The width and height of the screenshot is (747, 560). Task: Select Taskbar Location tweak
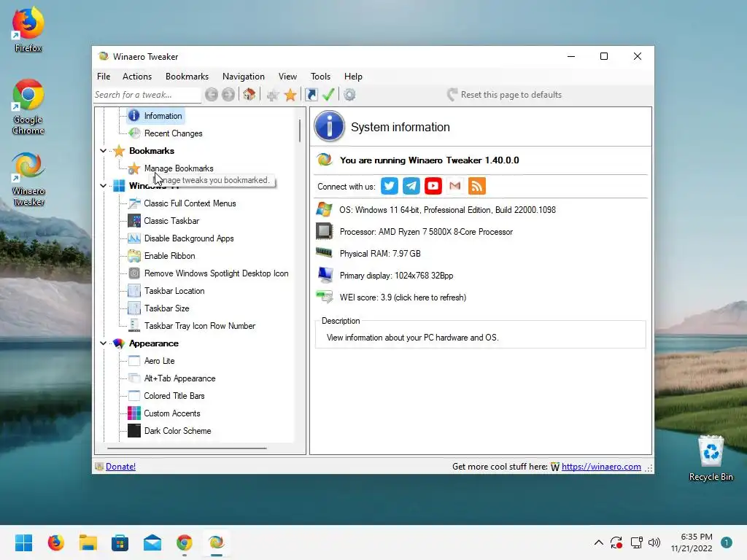(174, 290)
